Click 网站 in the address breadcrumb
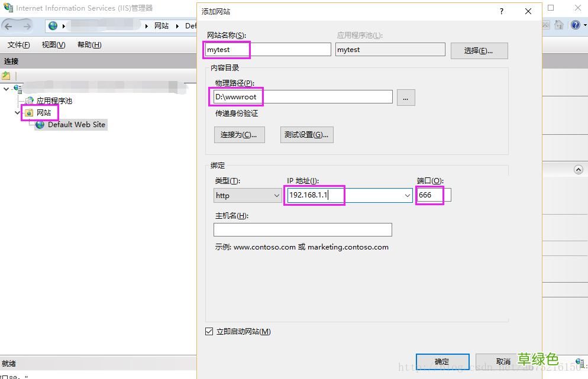The height and width of the screenshot is (379, 588). (x=161, y=26)
